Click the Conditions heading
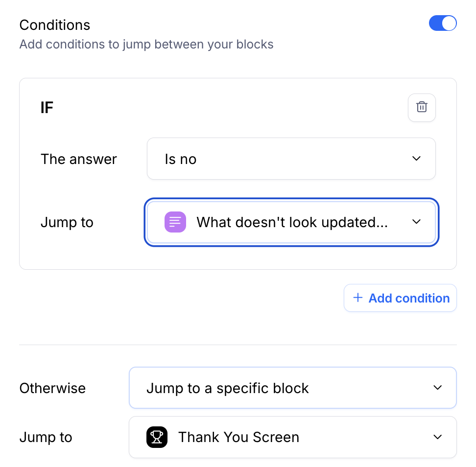The height and width of the screenshot is (467, 476). (x=55, y=25)
